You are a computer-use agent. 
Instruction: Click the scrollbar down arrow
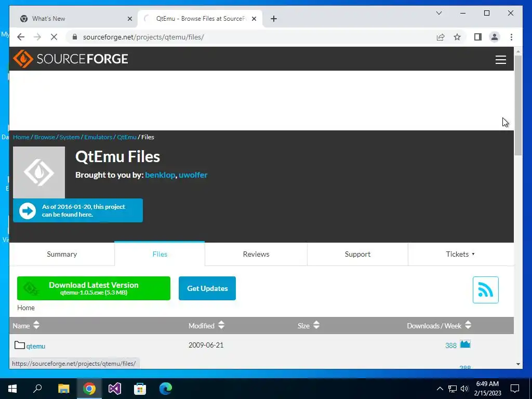click(x=518, y=364)
